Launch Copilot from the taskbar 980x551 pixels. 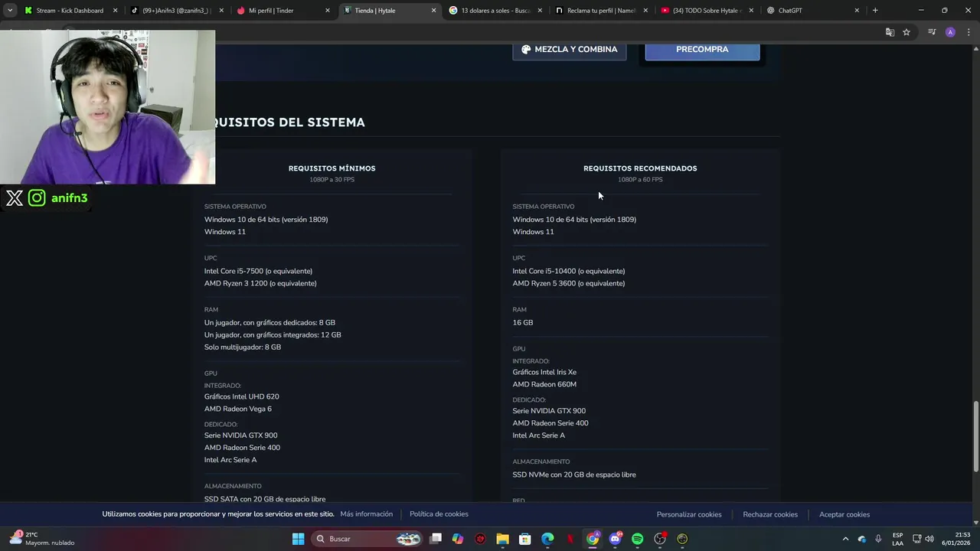(x=458, y=539)
